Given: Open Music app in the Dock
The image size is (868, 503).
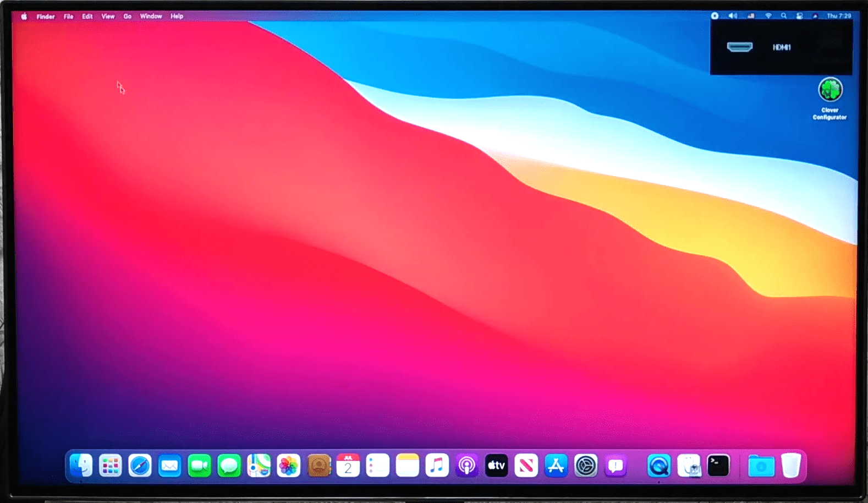Looking at the screenshot, I should pos(437,466).
